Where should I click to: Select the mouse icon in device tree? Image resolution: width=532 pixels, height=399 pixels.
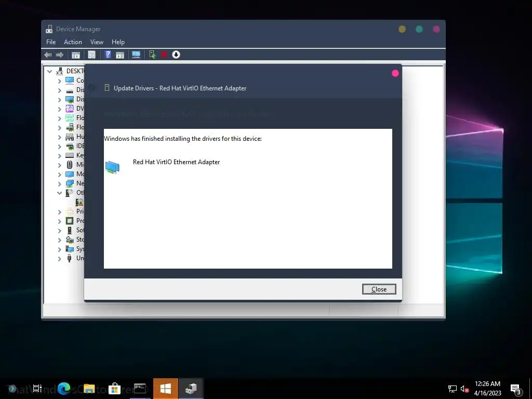[x=70, y=165]
